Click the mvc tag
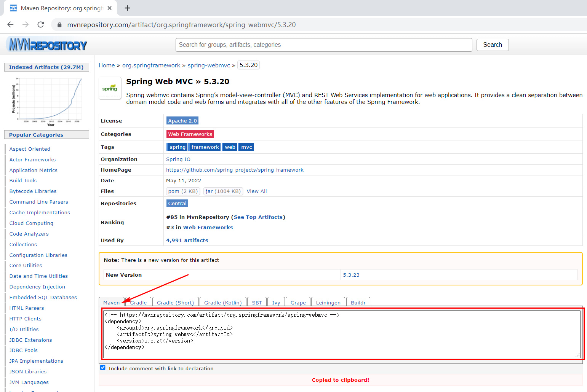This screenshot has height=392, width=587. [x=246, y=147]
